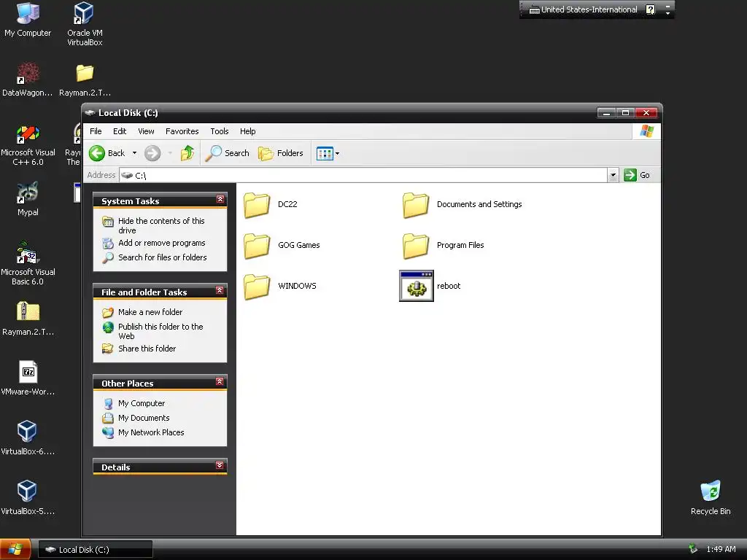Open the File menu

click(96, 131)
